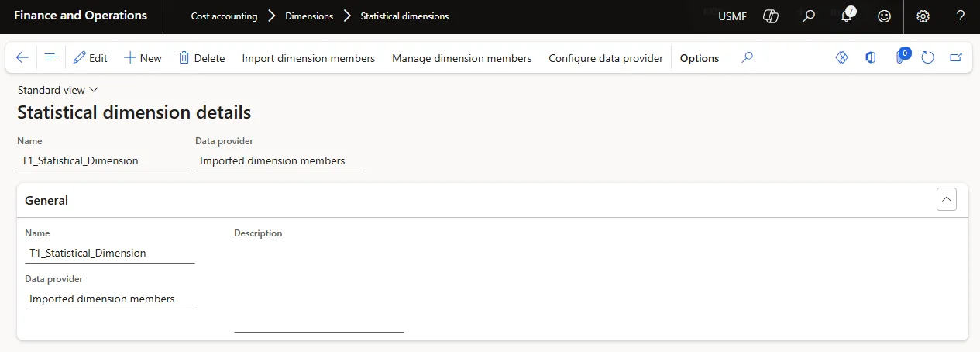980x352 pixels.
Task: Open notifications bell
Action: pyautogui.click(x=846, y=16)
